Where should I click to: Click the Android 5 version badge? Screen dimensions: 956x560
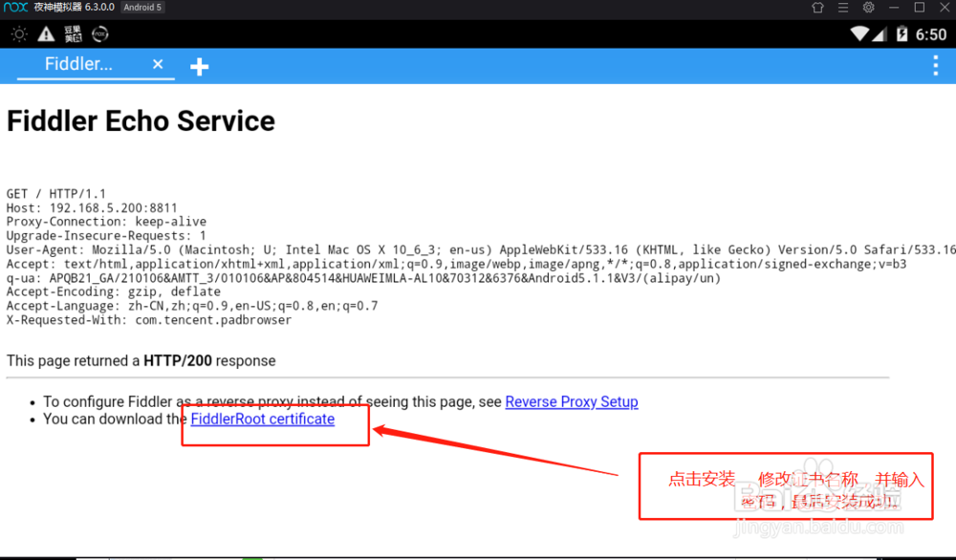(142, 8)
